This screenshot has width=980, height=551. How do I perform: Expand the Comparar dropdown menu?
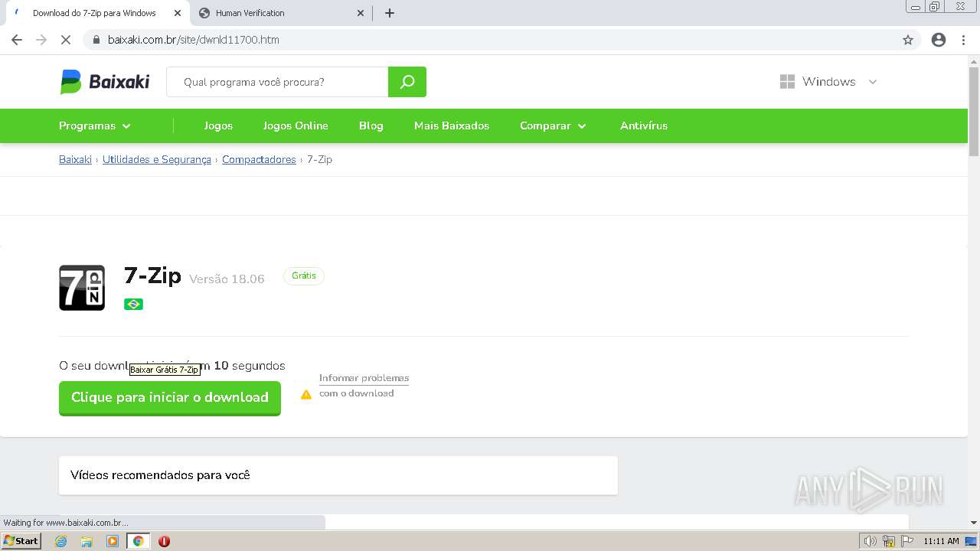[x=553, y=126]
